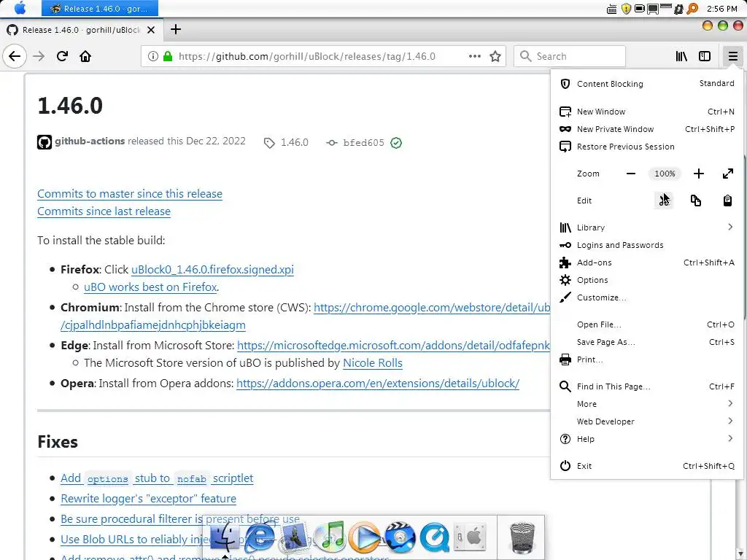Screen dimensions: 747x560
Task: Click the orange magnifier tray icon
Action: coord(692,9)
